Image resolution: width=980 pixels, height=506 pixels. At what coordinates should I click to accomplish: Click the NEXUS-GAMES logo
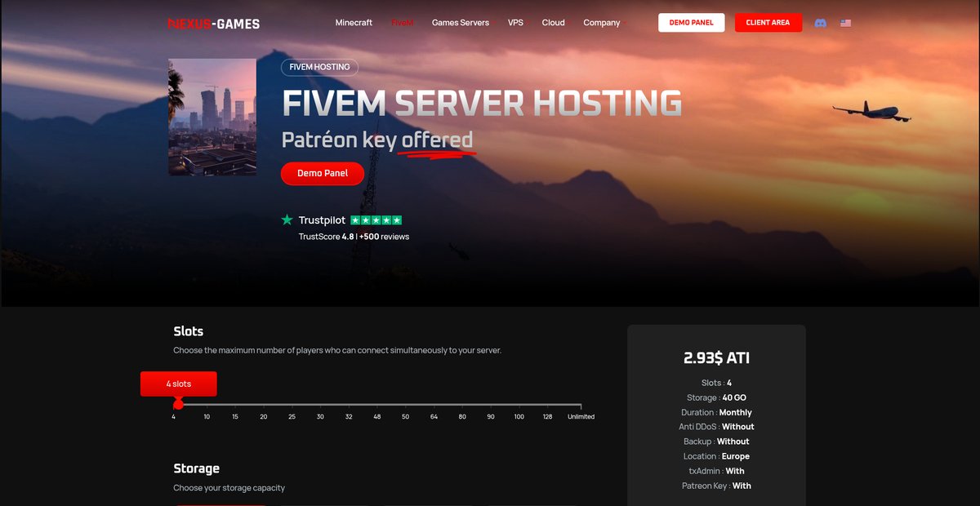click(213, 24)
